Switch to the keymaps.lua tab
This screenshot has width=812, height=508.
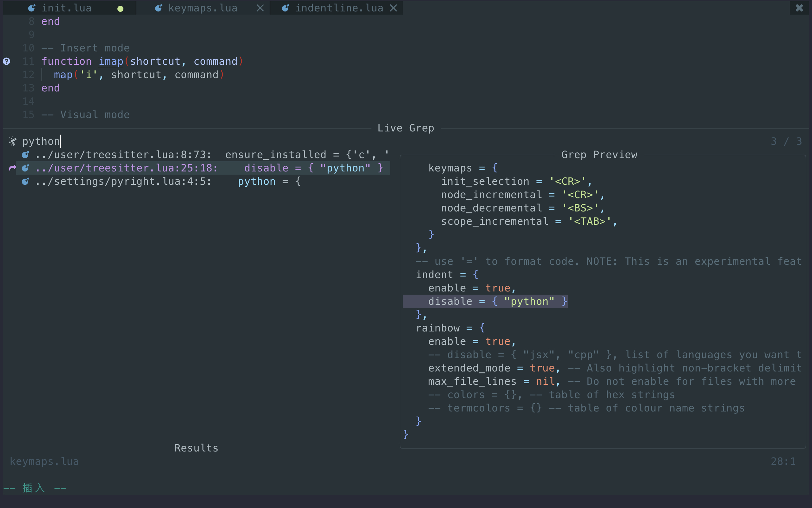(202, 8)
